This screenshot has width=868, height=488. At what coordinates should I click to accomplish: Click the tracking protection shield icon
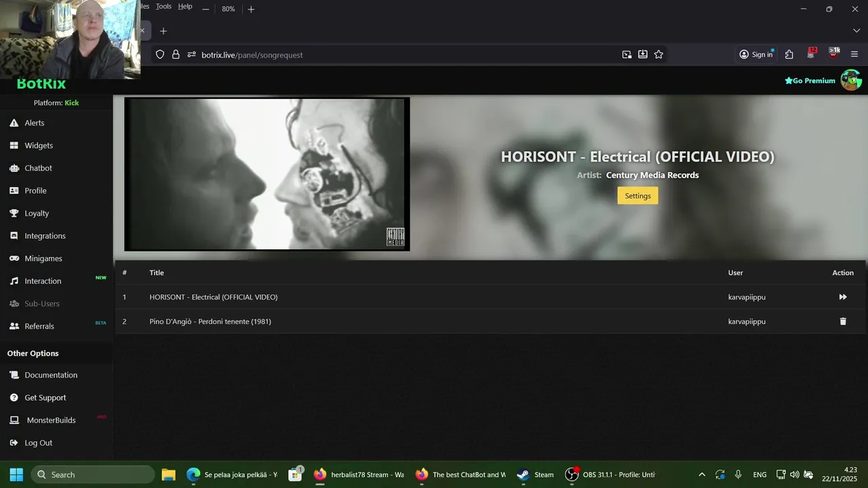point(160,55)
